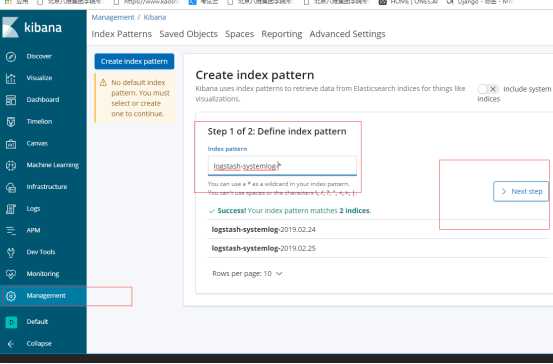The height and width of the screenshot is (364, 553).
Task: Click the Next step arrow icon
Action: pyautogui.click(x=504, y=191)
